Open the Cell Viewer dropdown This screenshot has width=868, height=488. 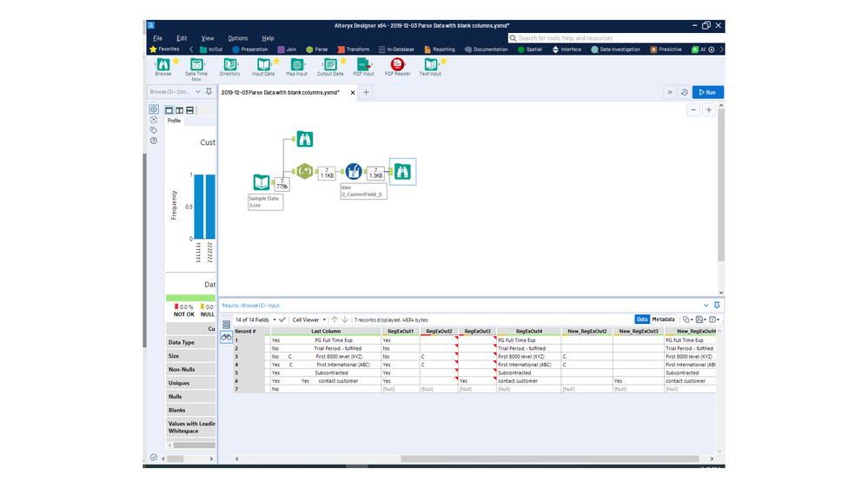tap(309, 320)
